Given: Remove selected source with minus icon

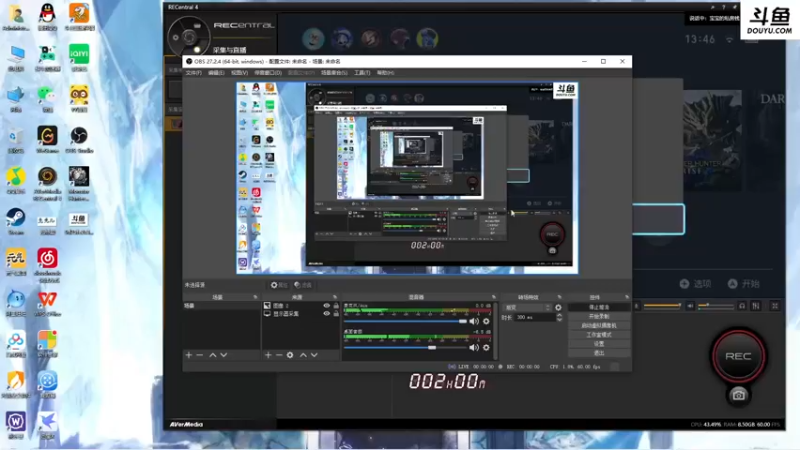Looking at the screenshot, I should click(x=279, y=355).
